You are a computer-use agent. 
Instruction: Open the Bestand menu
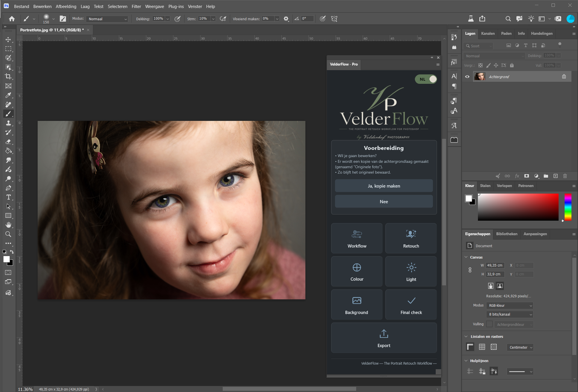(22, 7)
